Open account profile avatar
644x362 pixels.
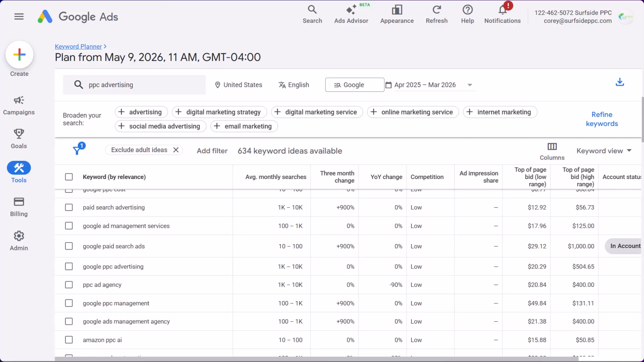626,16
